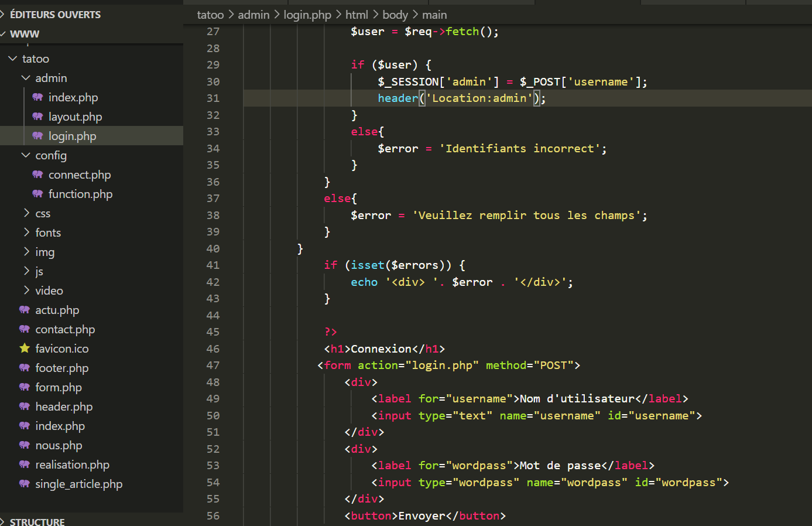Image resolution: width=812 pixels, height=526 pixels.
Task: Click the PHP icon beside actu.php
Action: point(25,310)
